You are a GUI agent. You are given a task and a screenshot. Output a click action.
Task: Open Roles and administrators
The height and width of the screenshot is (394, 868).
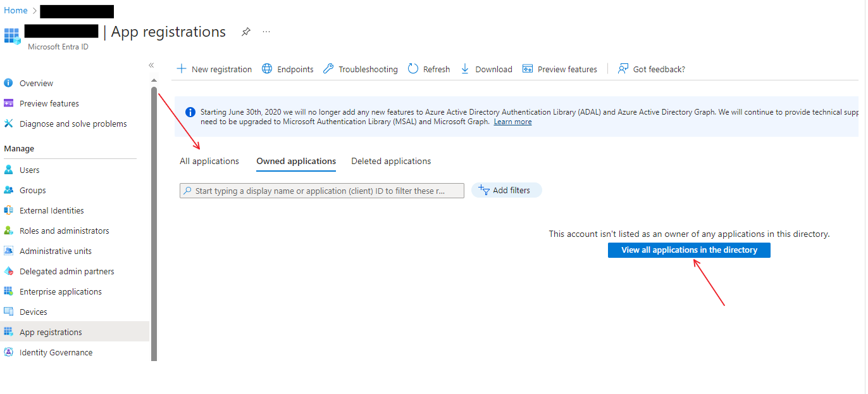coord(64,231)
